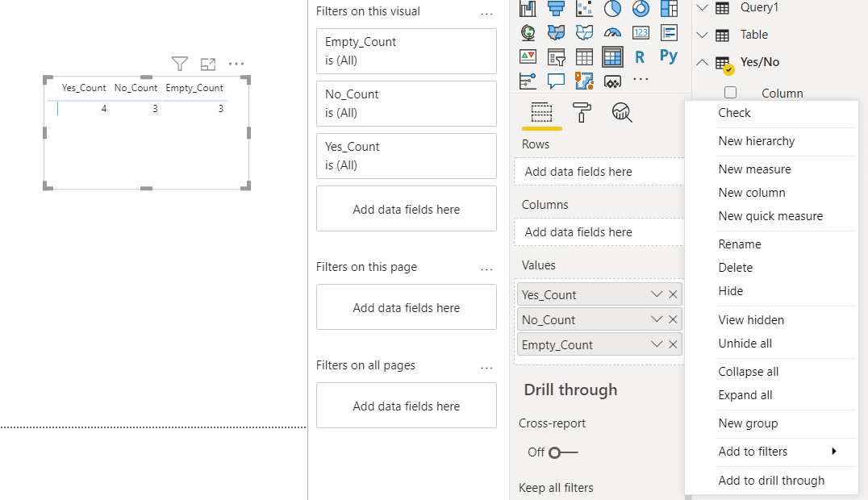Screen dimensions: 868x500
Task: Switch to the Format paint roller tab
Action: pos(582,112)
